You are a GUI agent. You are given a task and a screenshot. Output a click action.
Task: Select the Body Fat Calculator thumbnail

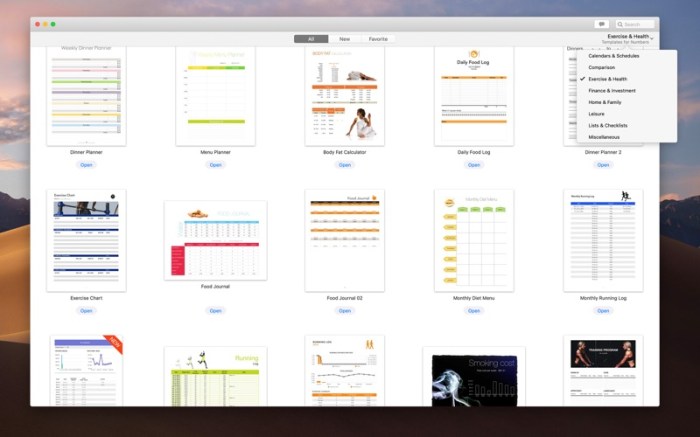coord(345,96)
